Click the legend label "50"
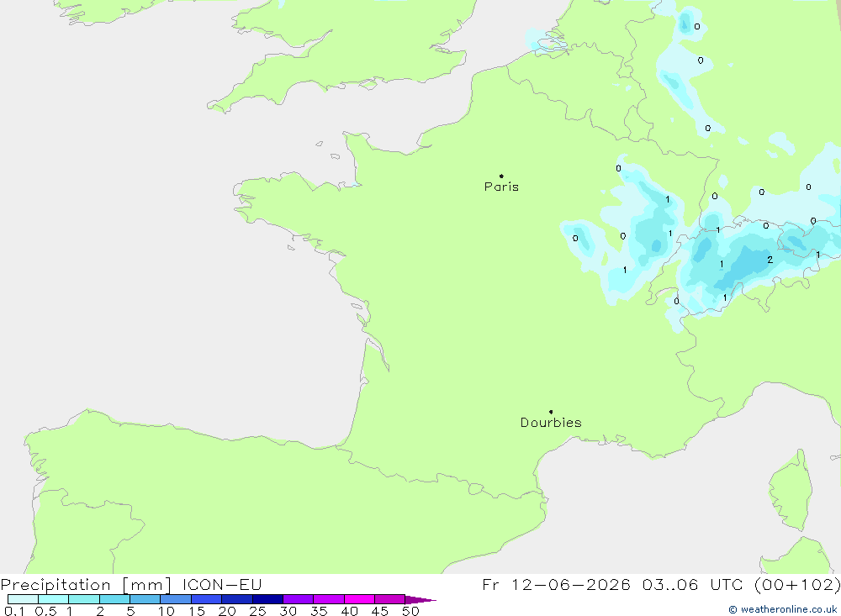This screenshot has width=841, height=616. (411, 611)
